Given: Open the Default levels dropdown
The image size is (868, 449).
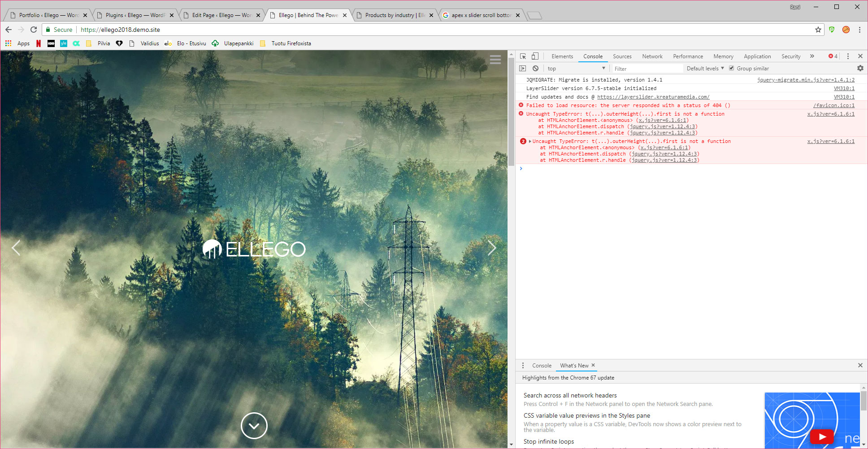Looking at the screenshot, I should (705, 69).
